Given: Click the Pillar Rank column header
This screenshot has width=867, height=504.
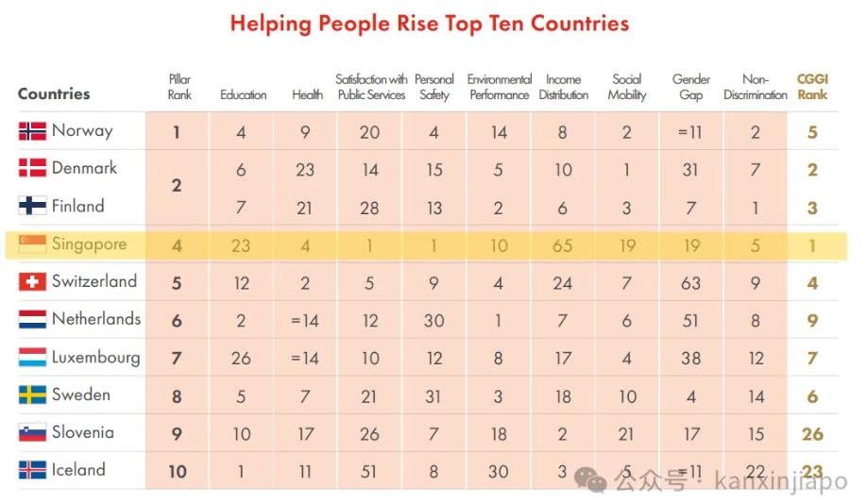Looking at the screenshot, I should coord(179,87).
